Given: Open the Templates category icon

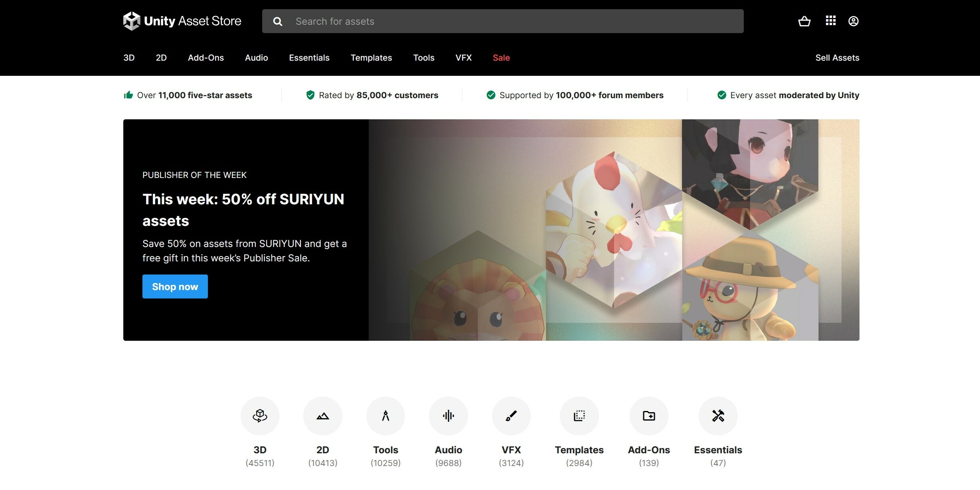Looking at the screenshot, I should click(x=579, y=415).
